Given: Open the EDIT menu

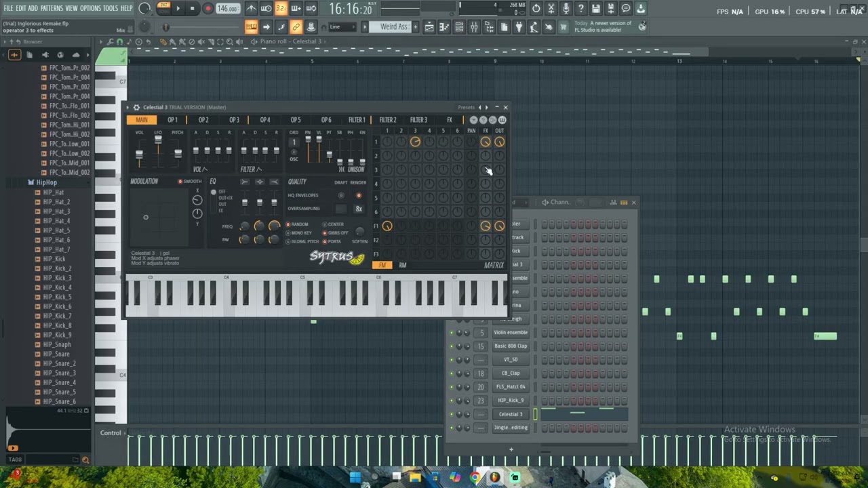Looking at the screenshot, I should [x=21, y=8].
